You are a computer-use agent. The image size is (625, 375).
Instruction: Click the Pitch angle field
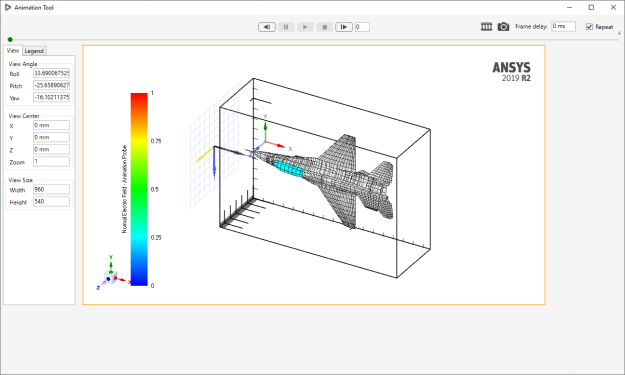click(51, 85)
